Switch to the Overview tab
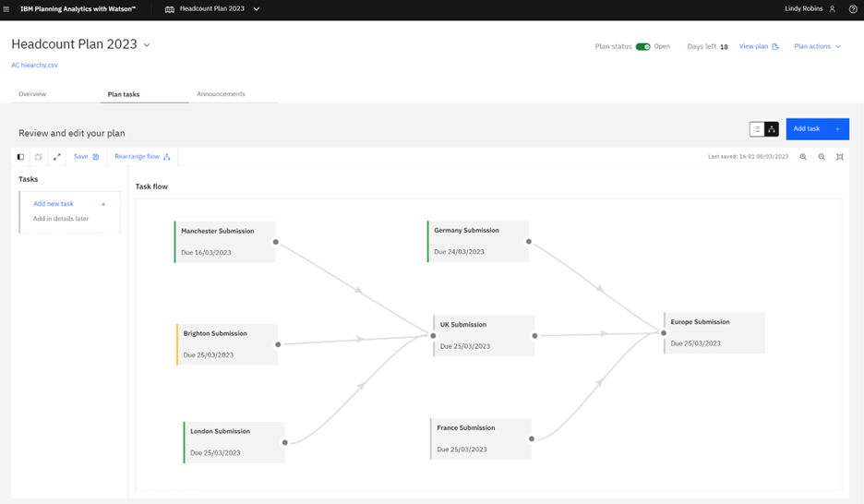The height and width of the screenshot is (504, 864). [32, 94]
